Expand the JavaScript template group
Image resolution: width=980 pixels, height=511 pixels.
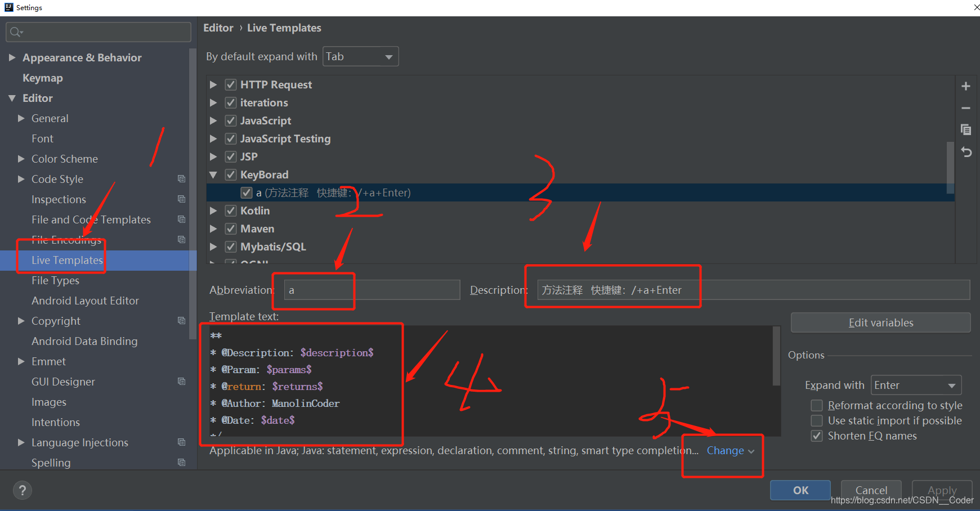coord(213,120)
